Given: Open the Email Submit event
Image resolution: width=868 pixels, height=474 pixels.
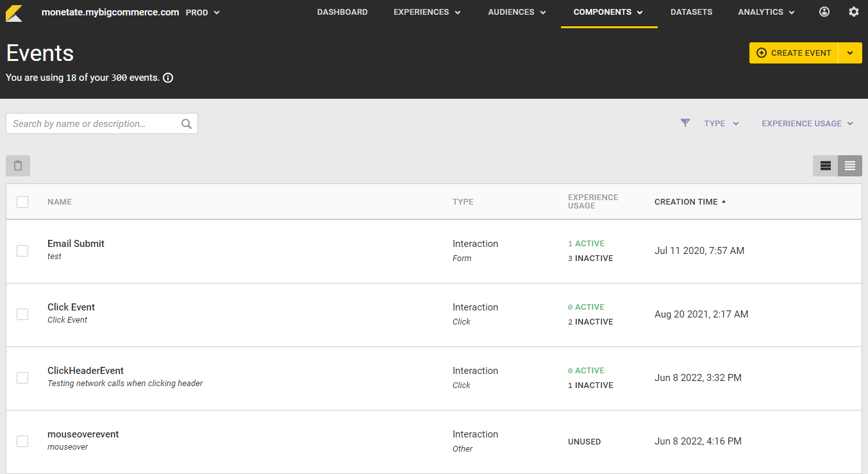Looking at the screenshot, I should click(x=76, y=244).
